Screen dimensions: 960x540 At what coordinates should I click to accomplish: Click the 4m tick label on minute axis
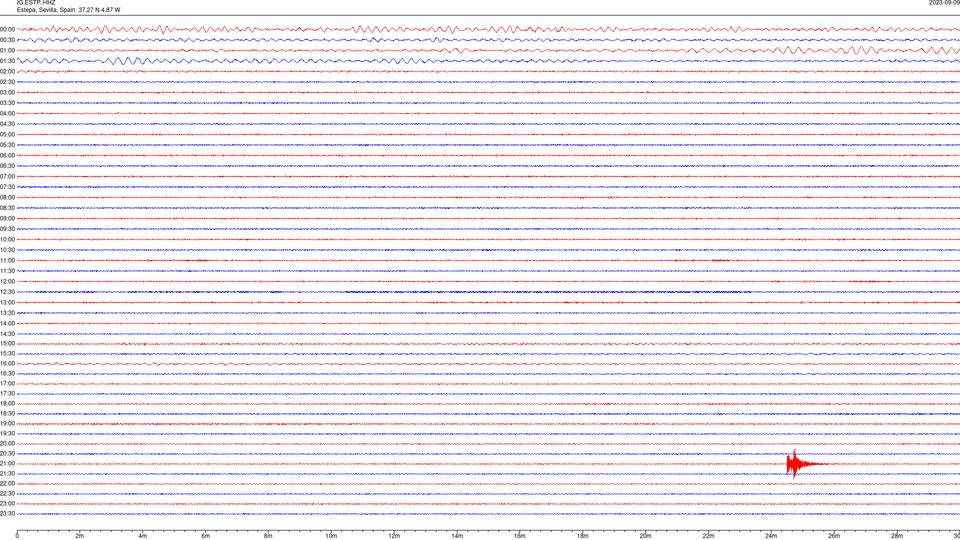(x=143, y=536)
